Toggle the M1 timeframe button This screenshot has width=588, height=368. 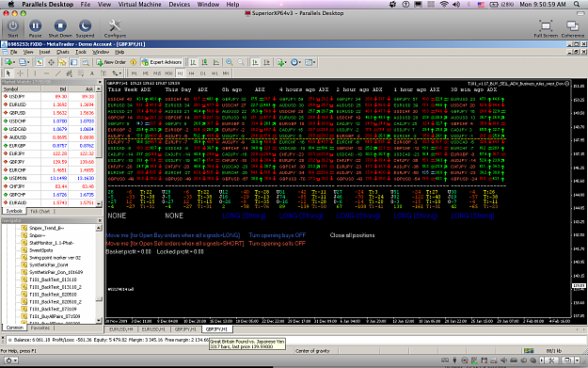coord(135,73)
